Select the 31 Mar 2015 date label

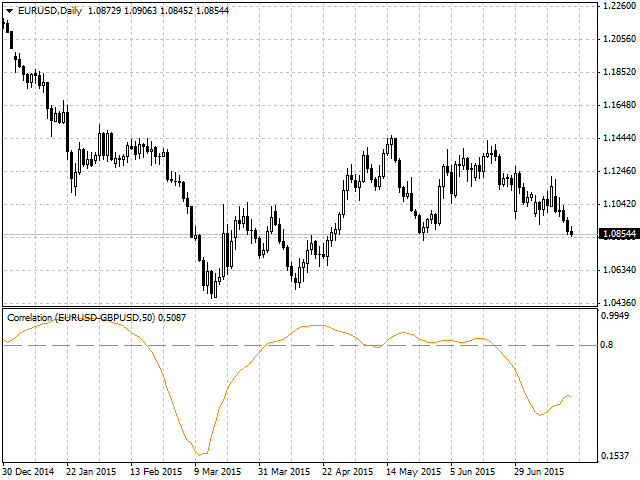(x=284, y=472)
